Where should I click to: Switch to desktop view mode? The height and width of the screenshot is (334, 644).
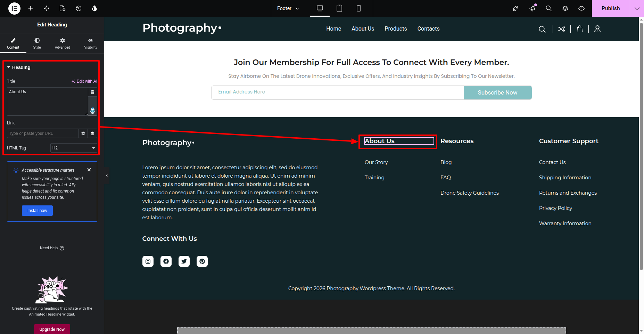(x=320, y=8)
